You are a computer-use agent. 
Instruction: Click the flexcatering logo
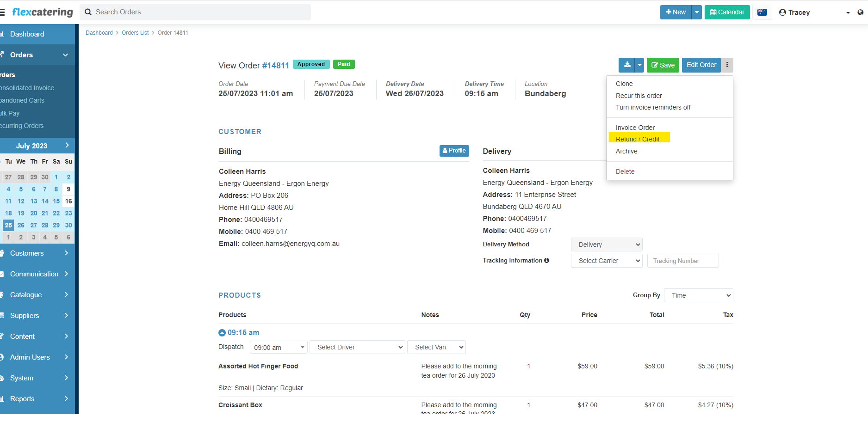pyautogui.click(x=43, y=12)
